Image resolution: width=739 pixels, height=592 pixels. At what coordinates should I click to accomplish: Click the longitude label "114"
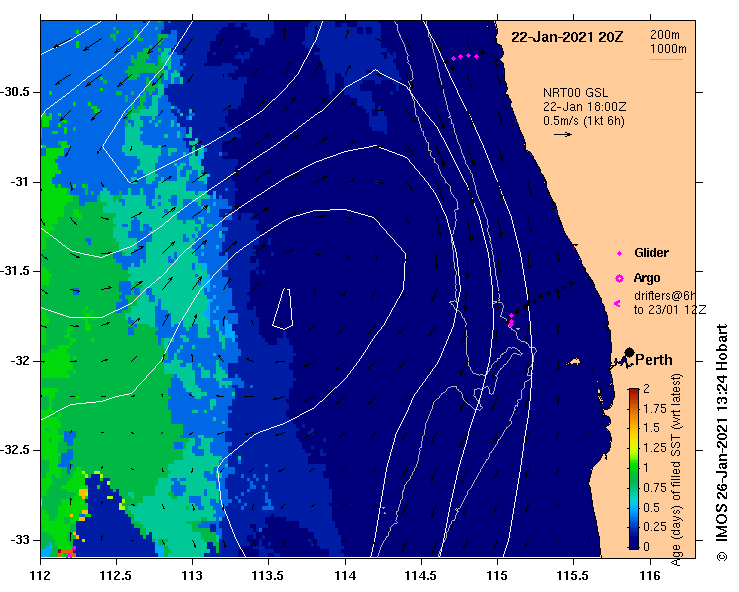click(345, 576)
